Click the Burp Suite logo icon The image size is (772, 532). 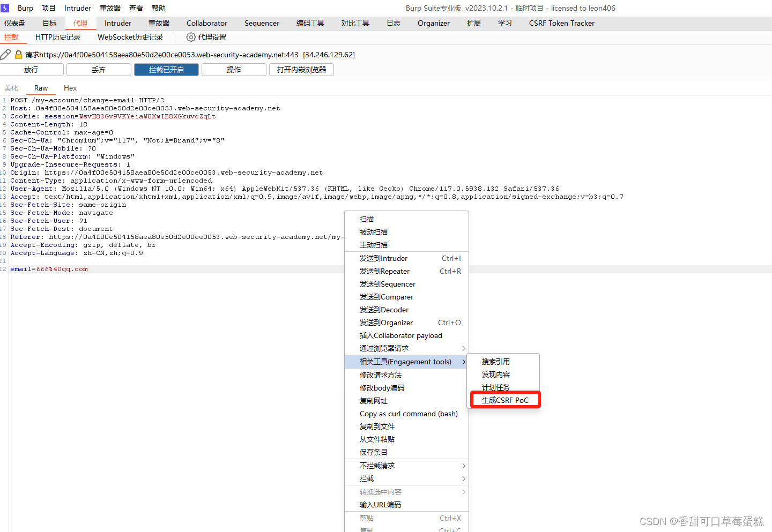click(x=5, y=8)
